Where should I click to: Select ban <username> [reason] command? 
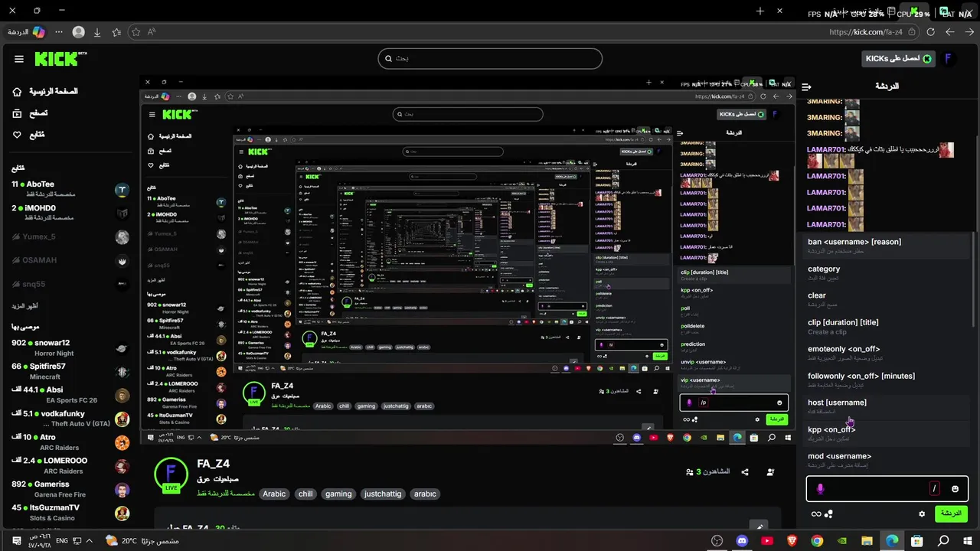[x=886, y=246]
